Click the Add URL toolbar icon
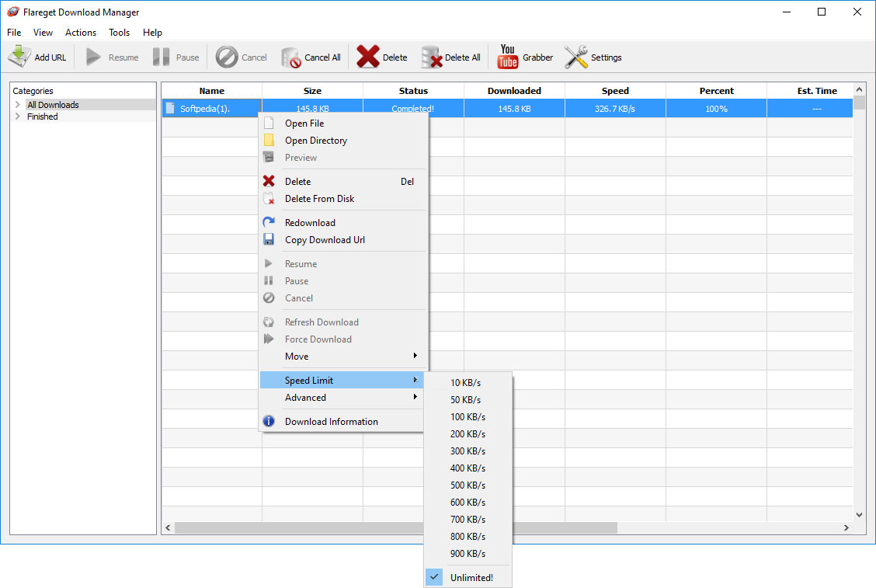The image size is (876, 588). (19, 57)
